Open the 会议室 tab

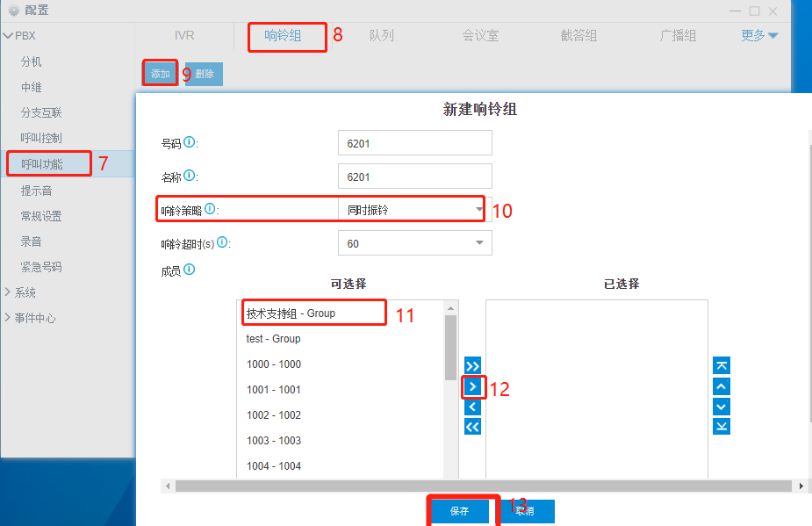(x=480, y=36)
